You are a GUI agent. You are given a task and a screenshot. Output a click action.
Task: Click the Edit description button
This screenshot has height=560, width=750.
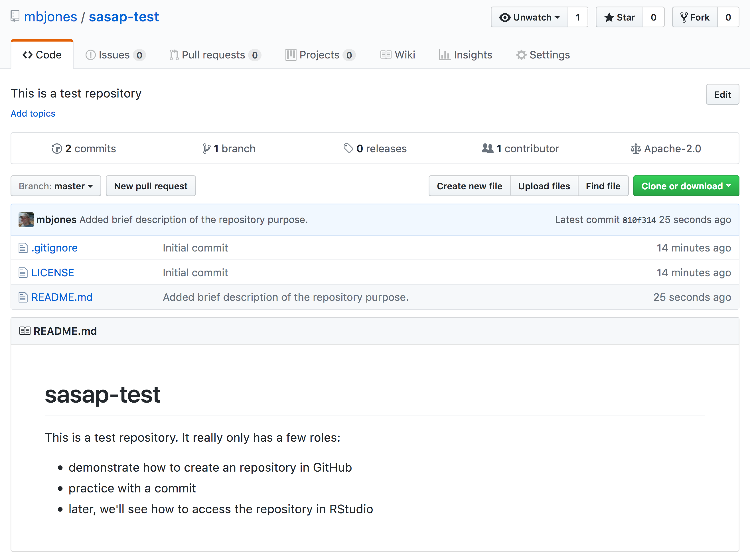(723, 95)
